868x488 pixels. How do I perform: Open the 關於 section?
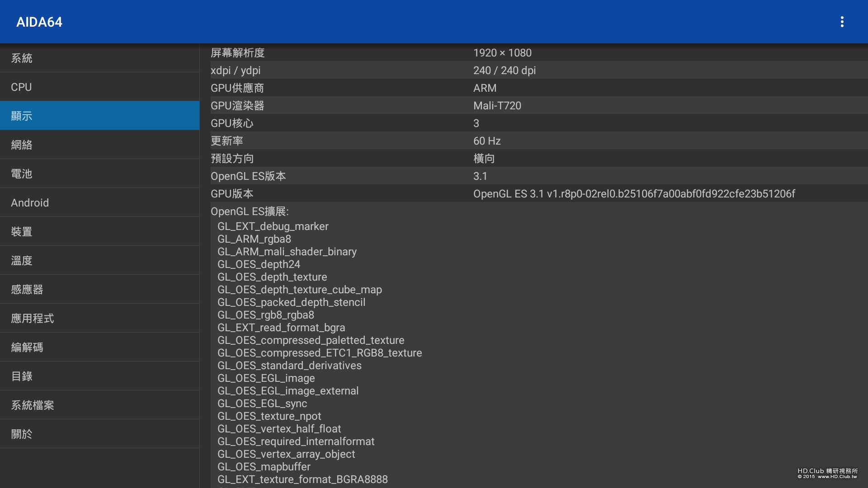[99, 434]
